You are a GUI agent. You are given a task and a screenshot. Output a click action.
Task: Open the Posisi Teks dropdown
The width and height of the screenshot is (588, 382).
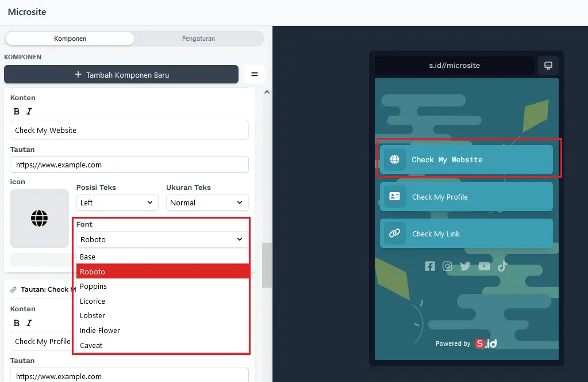point(117,203)
